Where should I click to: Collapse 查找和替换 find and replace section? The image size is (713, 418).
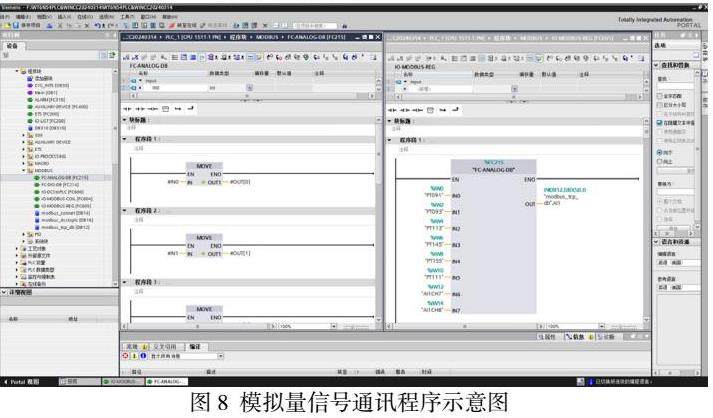[656, 65]
